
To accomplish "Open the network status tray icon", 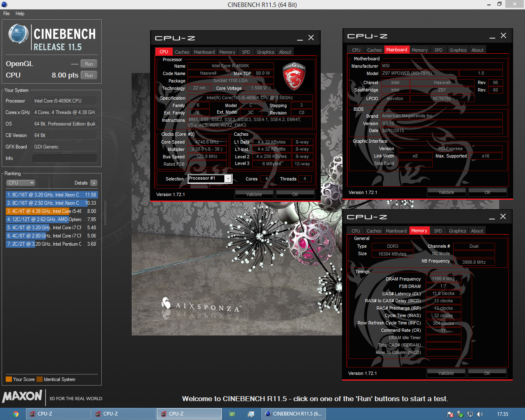I will click(470, 414).
